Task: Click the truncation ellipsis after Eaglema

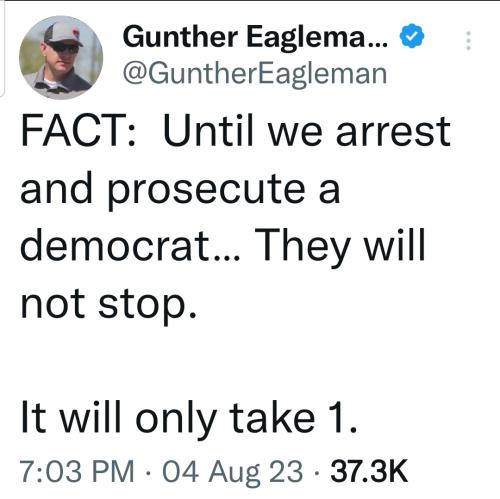Action: tap(377, 45)
